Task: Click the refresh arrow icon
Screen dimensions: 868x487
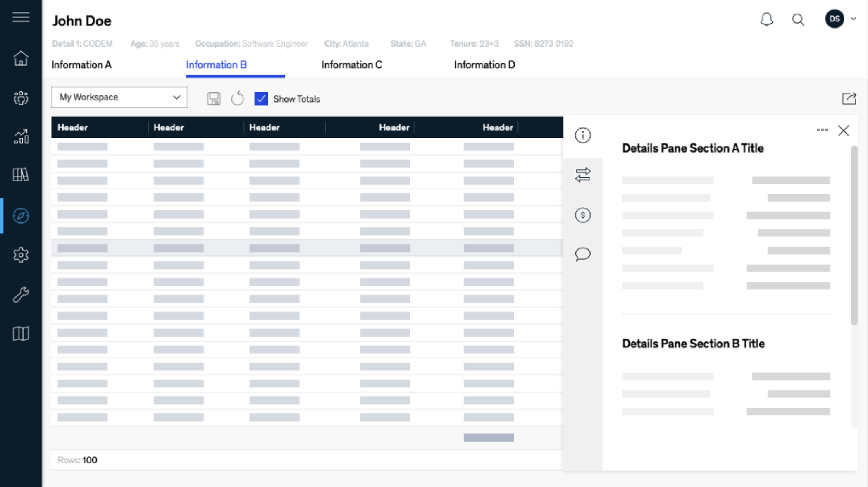Action: tap(238, 98)
